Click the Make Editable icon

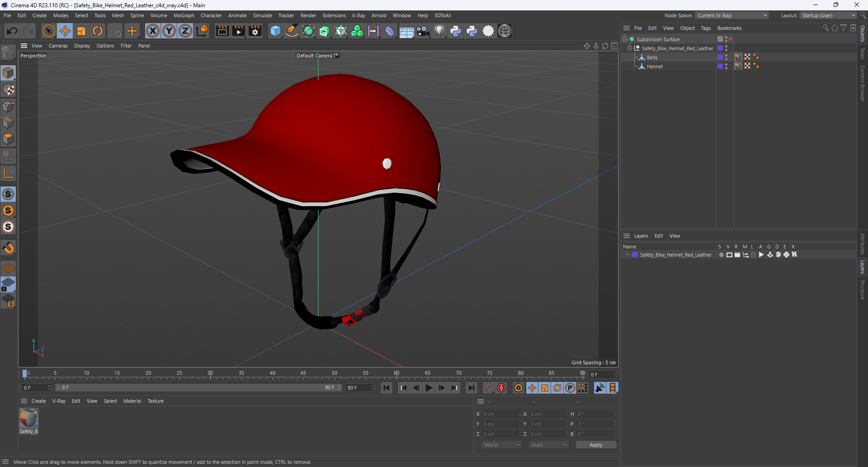[x=8, y=52]
